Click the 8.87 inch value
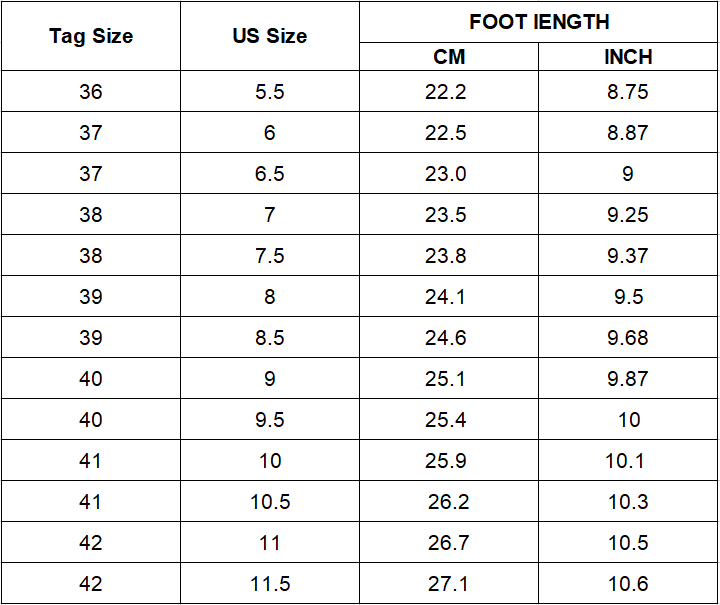Image resolution: width=720 pixels, height=605 pixels. click(x=628, y=133)
